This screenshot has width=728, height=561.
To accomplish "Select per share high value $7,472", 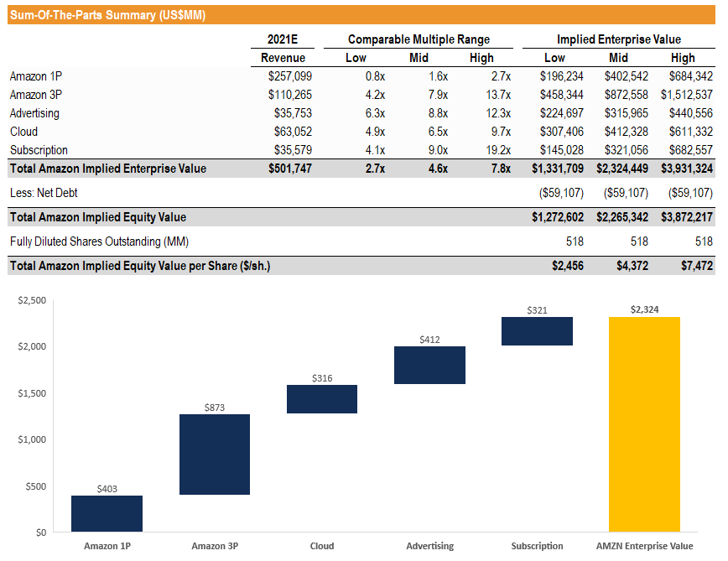I will [x=697, y=266].
